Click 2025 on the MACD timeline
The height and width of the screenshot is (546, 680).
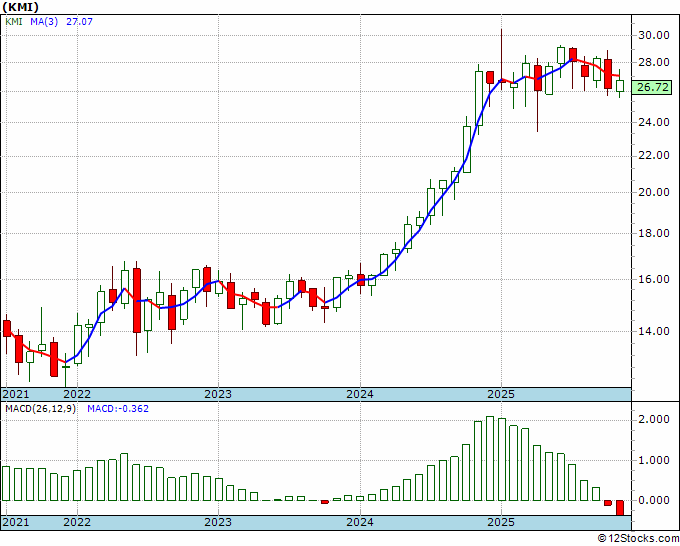[501, 522]
